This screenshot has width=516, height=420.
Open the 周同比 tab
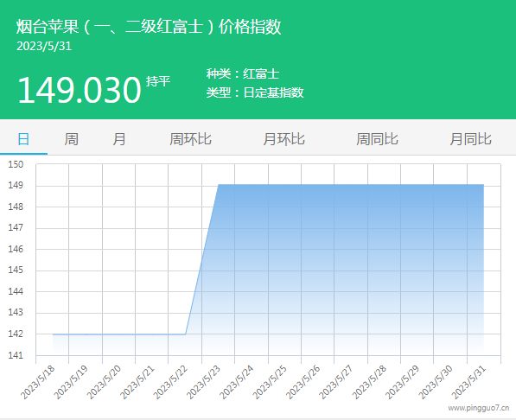377,139
